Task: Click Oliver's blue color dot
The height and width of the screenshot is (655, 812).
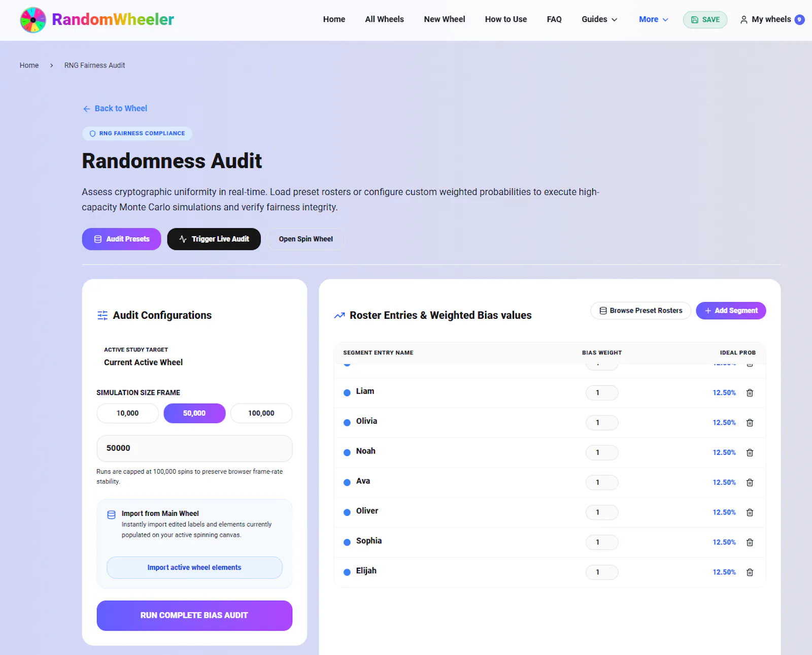Action: pyautogui.click(x=347, y=512)
